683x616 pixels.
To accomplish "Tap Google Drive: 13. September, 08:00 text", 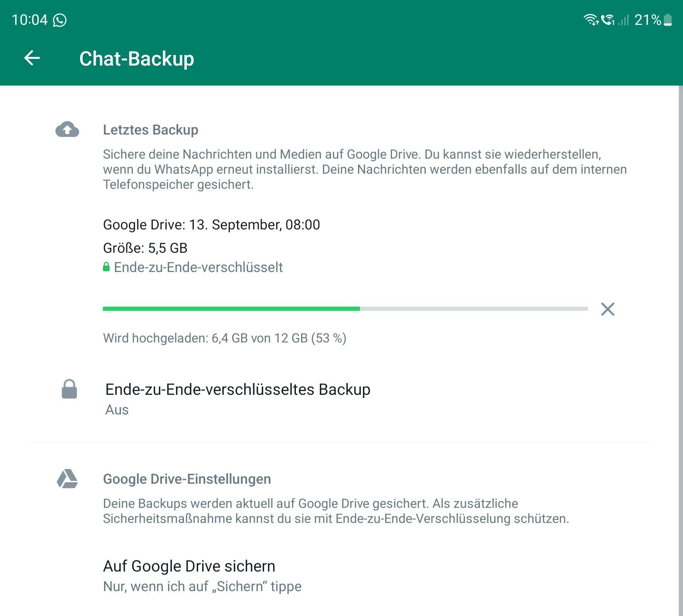I will coord(211,225).
